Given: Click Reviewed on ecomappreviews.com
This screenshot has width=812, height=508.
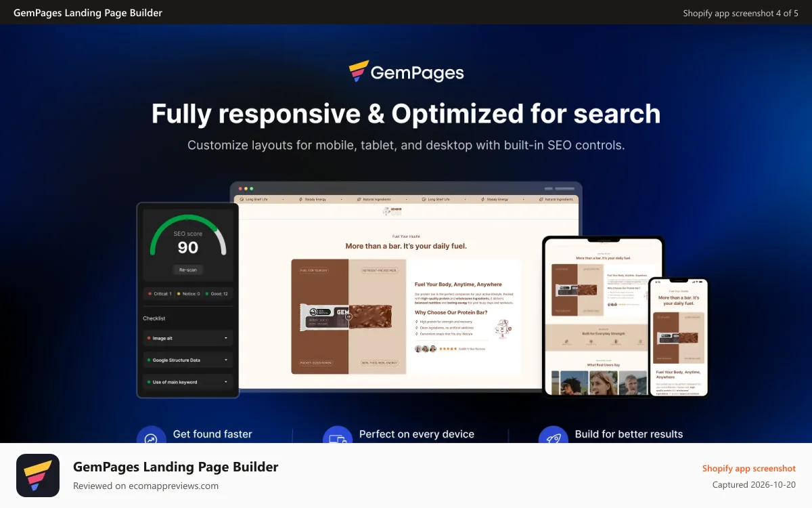Looking at the screenshot, I should click(145, 486).
